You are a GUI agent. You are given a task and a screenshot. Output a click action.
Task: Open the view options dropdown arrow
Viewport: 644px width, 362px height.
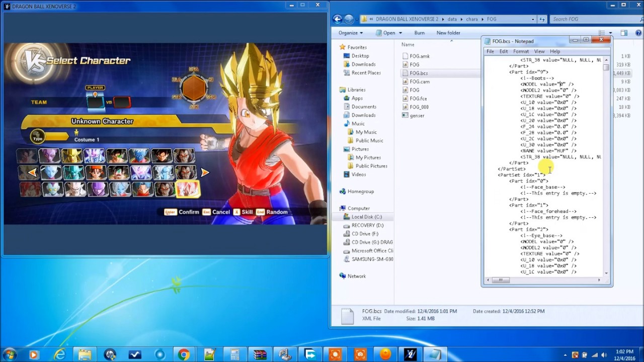[x=610, y=33]
